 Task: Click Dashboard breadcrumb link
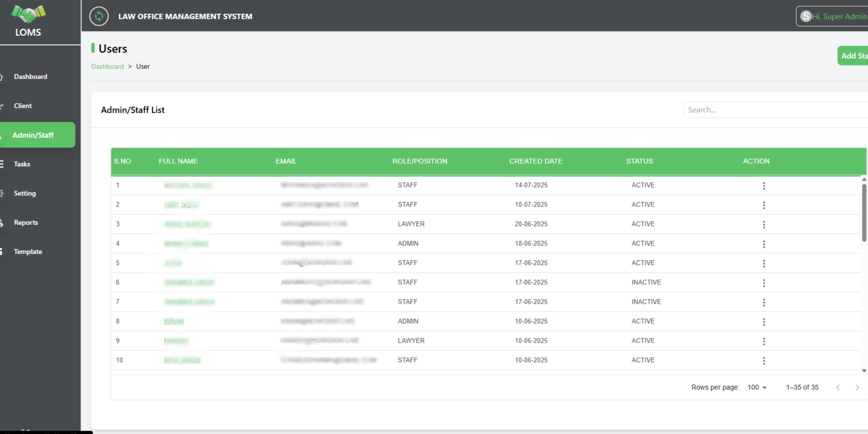[x=107, y=66]
